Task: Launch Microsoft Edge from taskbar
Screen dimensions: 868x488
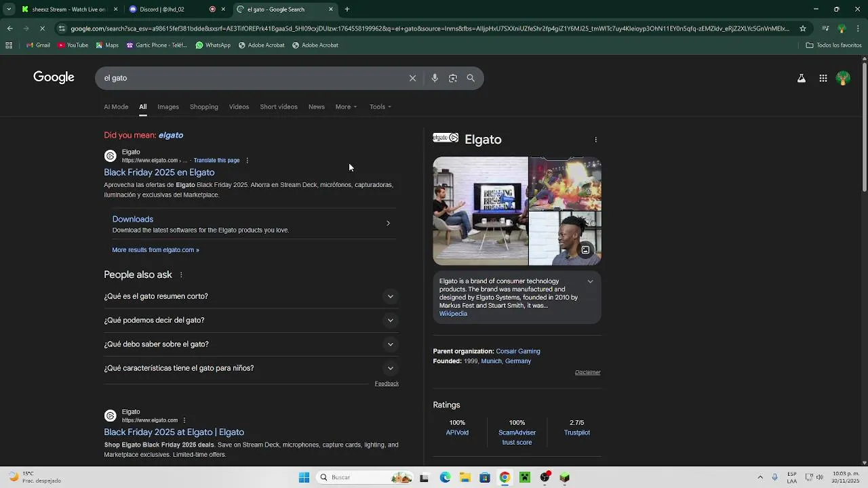Action: click(445, 477)
